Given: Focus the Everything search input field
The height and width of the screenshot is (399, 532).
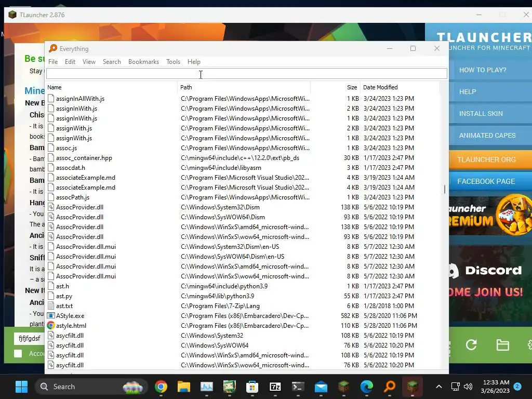Looking at the screenshot, I should click(x=247, y=73).
